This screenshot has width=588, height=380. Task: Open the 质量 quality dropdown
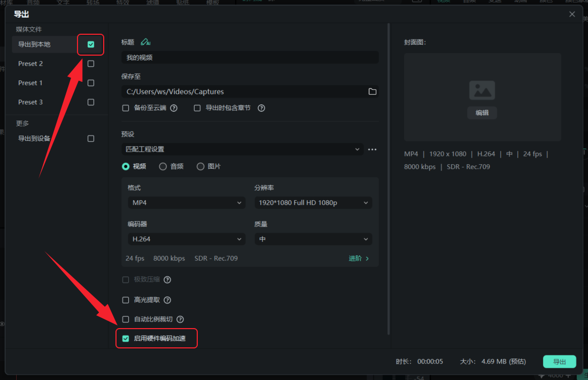click(313, 239)
